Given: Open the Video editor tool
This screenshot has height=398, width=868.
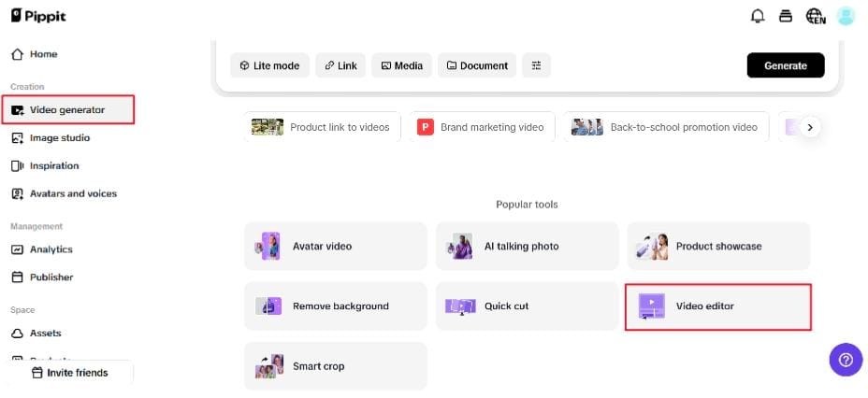Looking at the screenshot, I should tap(717, 306).
